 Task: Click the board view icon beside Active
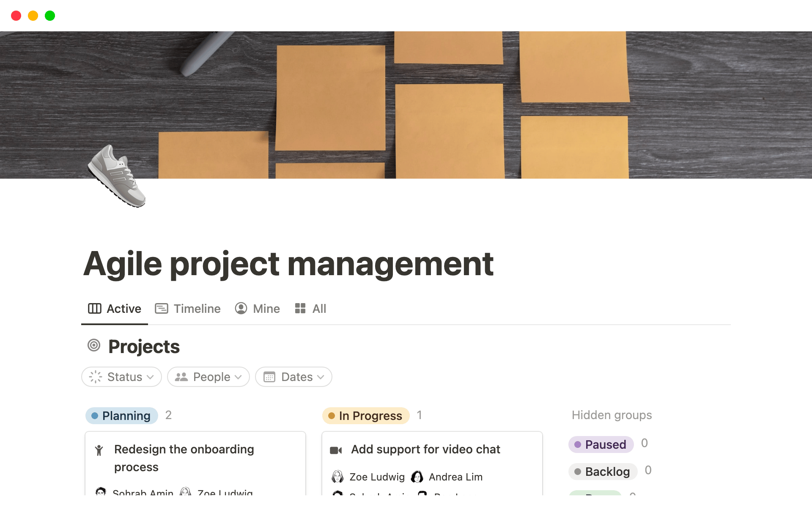pos(94,309)
